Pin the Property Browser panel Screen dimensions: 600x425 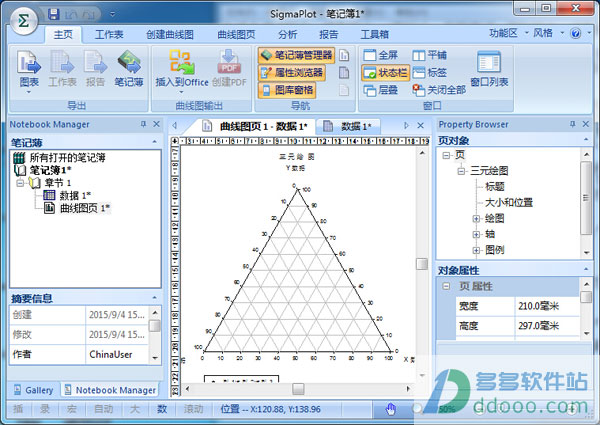point(572,124)
